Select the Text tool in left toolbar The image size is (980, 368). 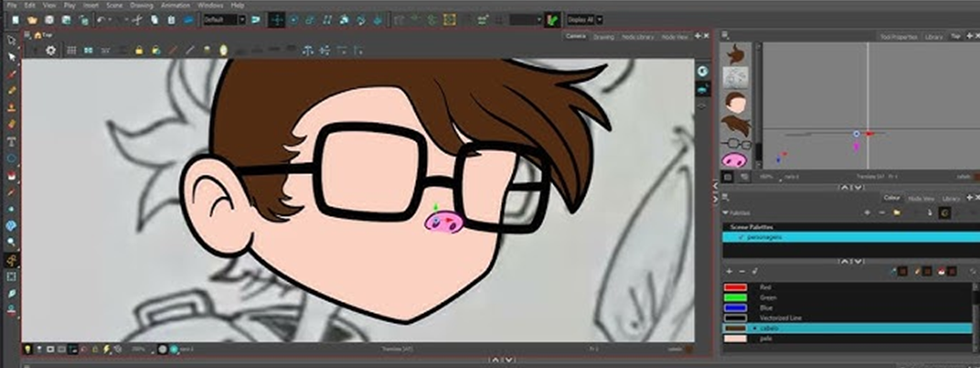coord(11,142)
